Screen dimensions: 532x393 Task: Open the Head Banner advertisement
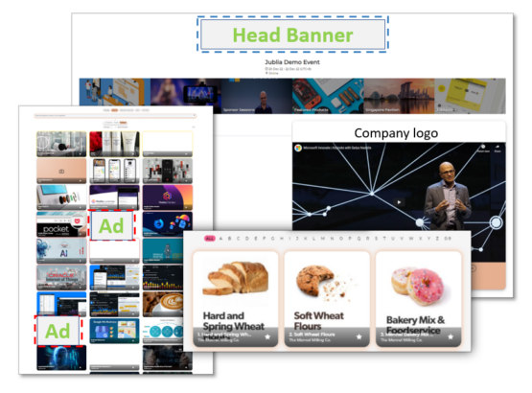pyautogui.click(x=292, y=35)
